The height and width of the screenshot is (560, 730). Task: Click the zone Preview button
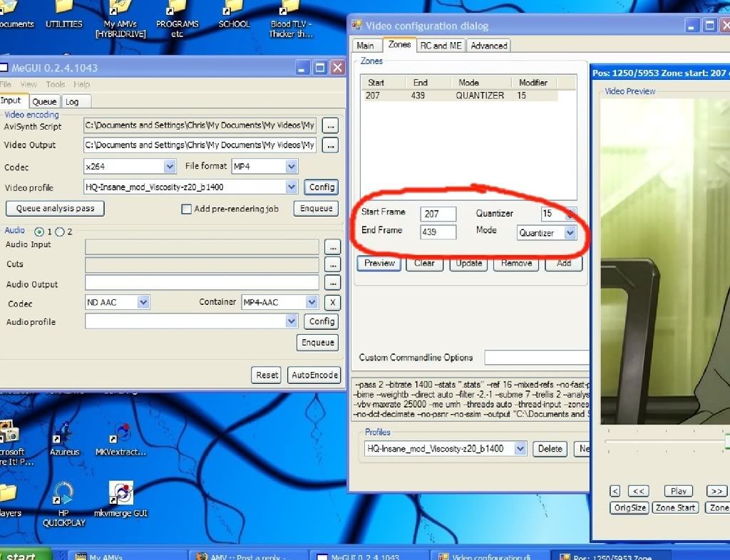379,263
